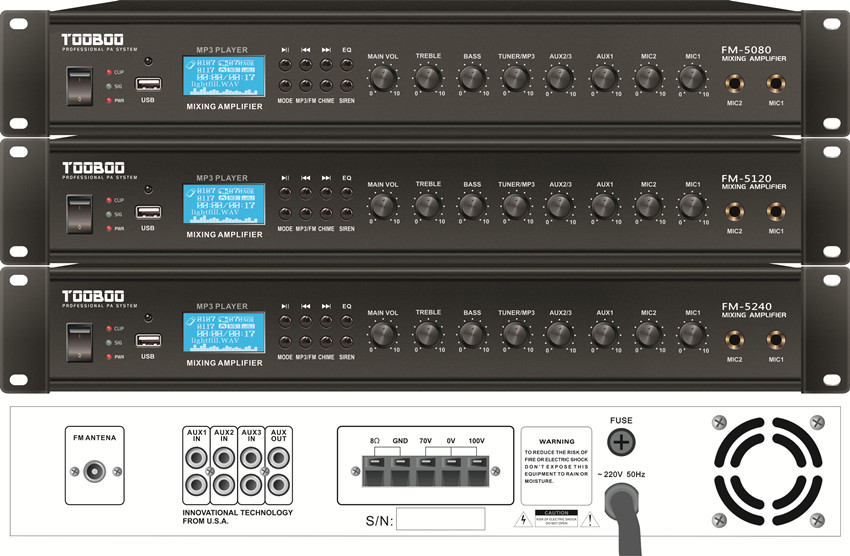Click the 100V speaker terminal
The width and height of the screenshot is (850, 556).
(477, 471)
